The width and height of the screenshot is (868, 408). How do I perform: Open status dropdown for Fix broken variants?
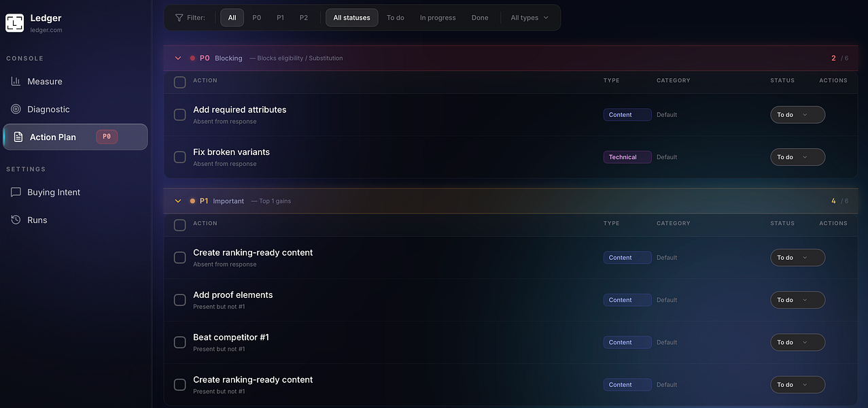[797, 157]
